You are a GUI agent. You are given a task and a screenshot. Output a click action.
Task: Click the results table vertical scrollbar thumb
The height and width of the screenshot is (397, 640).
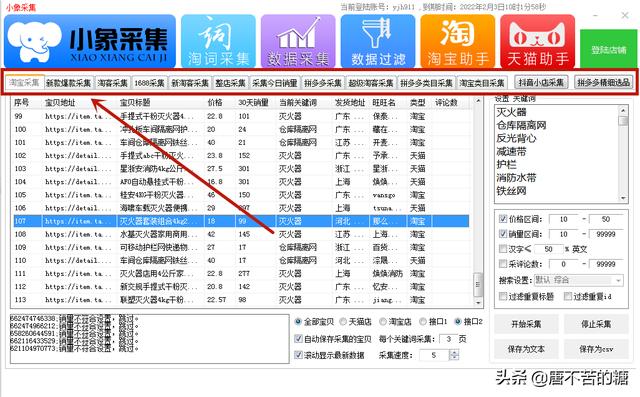[477, 284]
